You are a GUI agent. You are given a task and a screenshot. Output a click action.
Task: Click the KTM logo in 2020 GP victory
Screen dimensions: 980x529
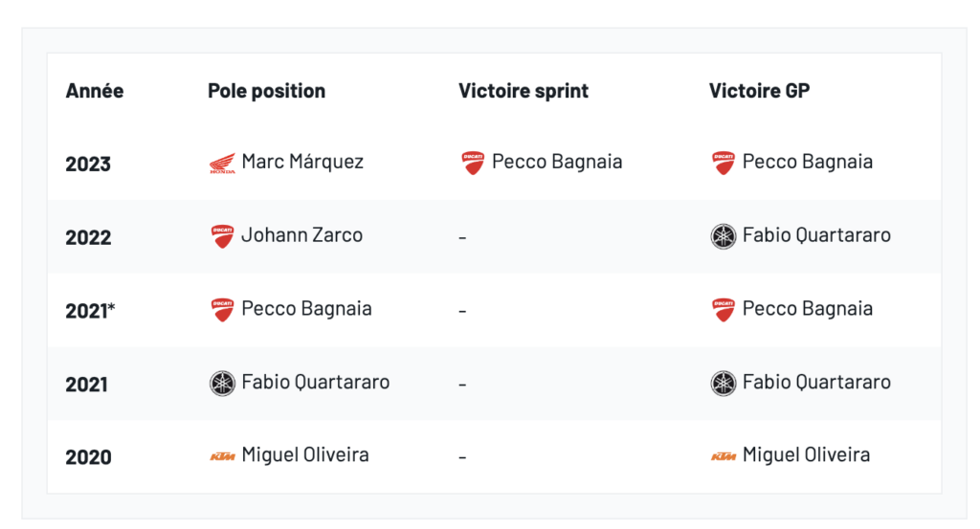click(x=724, y=456)
